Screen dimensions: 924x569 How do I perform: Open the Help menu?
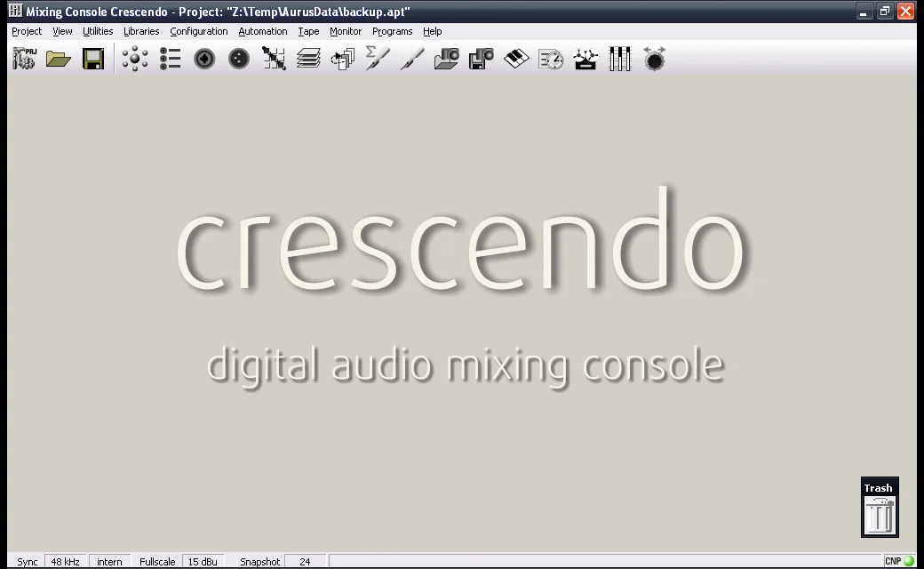point(432,31)
